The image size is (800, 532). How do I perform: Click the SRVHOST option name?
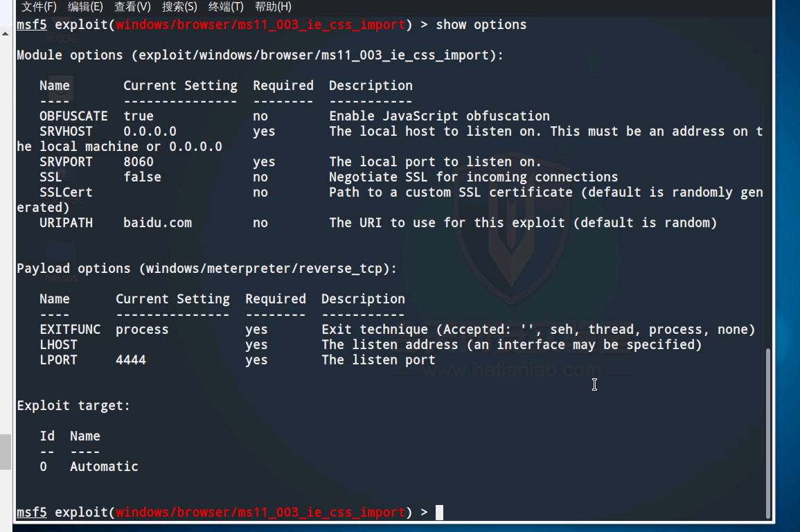click(66, 132)
